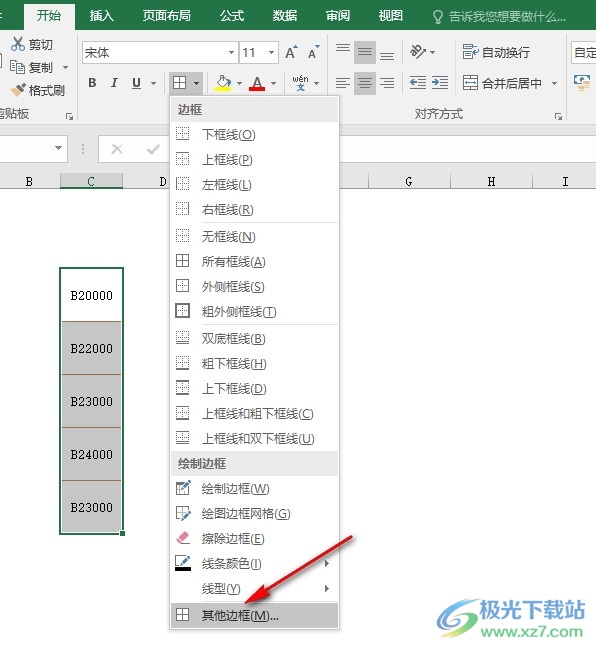596x648 pixels.
Task: Click the Cut scissors icon
Action: point(18,44)
